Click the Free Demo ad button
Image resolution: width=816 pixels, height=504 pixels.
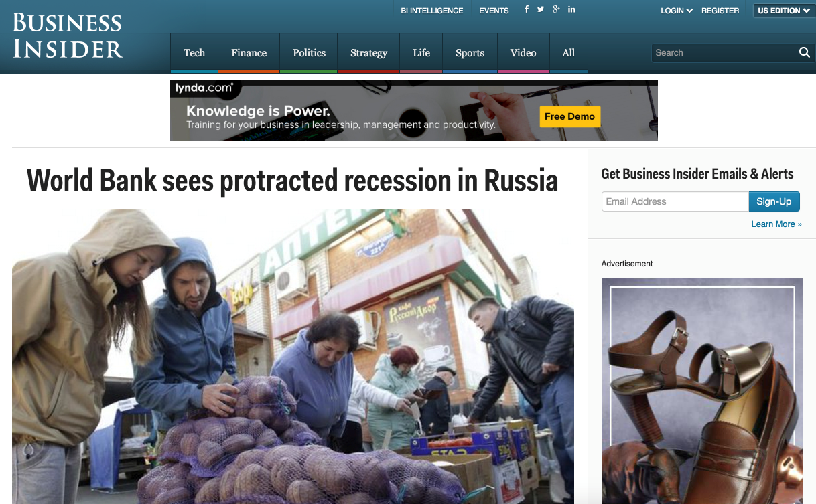pyautogui.click(x=569, y=116)
